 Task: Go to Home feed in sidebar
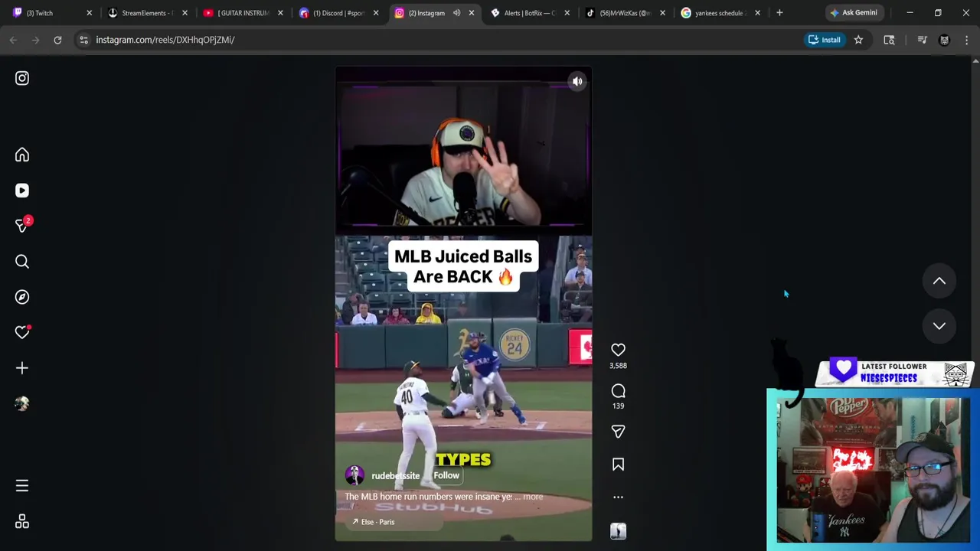(x=22, y=155)
